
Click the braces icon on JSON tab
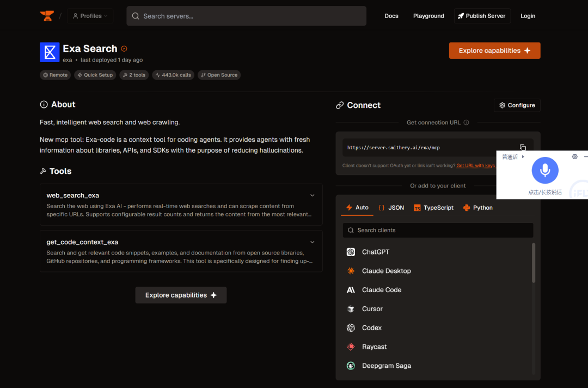pyautogui.click(x=381, y=208)
